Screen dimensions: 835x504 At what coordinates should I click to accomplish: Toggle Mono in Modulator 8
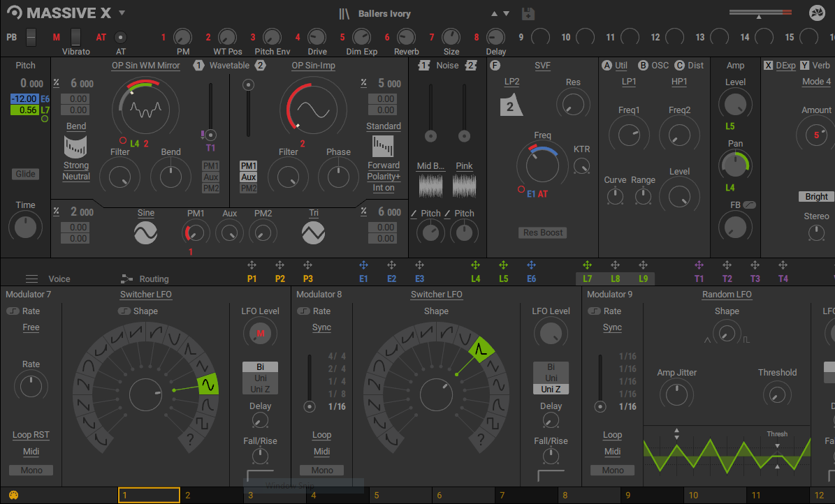coord(322,470)
